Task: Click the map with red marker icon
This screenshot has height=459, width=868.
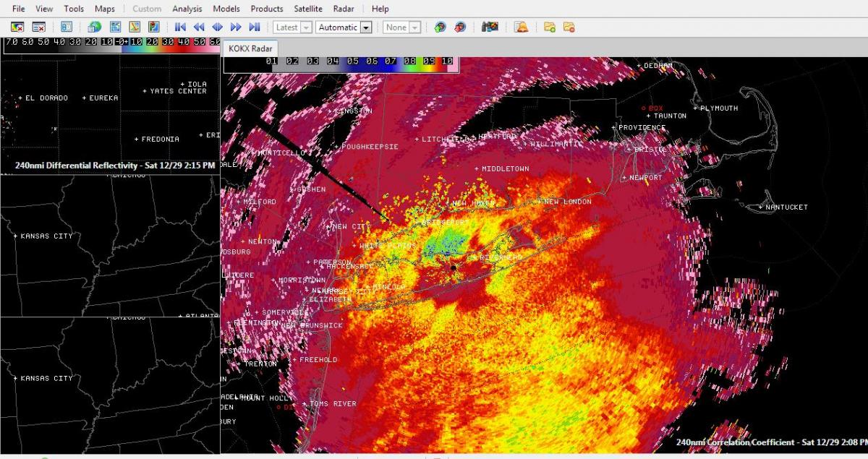Action: [x=154, y=27]
